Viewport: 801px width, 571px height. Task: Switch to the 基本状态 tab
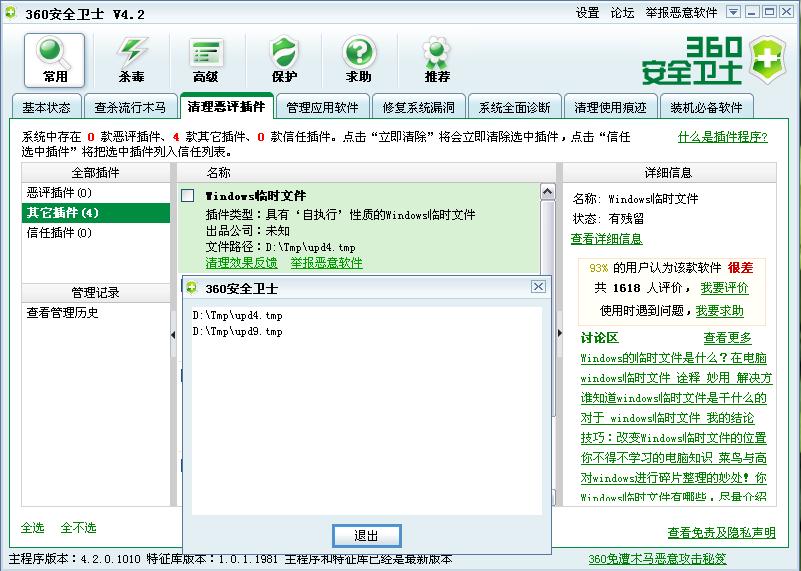coord(46,107)
